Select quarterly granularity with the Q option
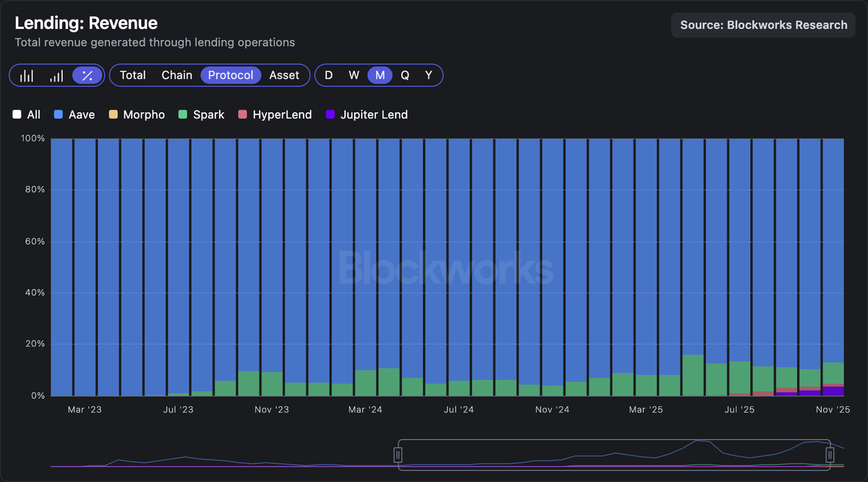Image resolution: width=868 pixels, height=482 pixels. [x=405, y=74]
